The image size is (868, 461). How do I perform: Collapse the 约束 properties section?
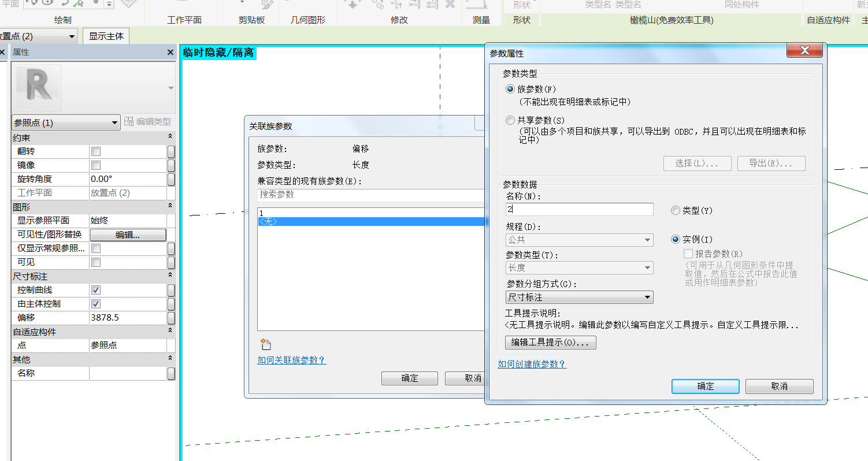pos(170,137)
